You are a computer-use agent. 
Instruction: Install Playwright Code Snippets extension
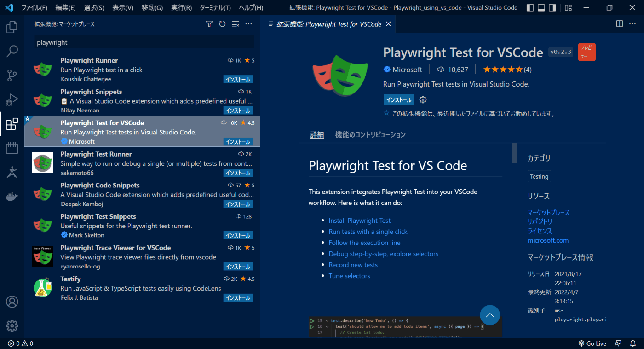tap(238, 204)
